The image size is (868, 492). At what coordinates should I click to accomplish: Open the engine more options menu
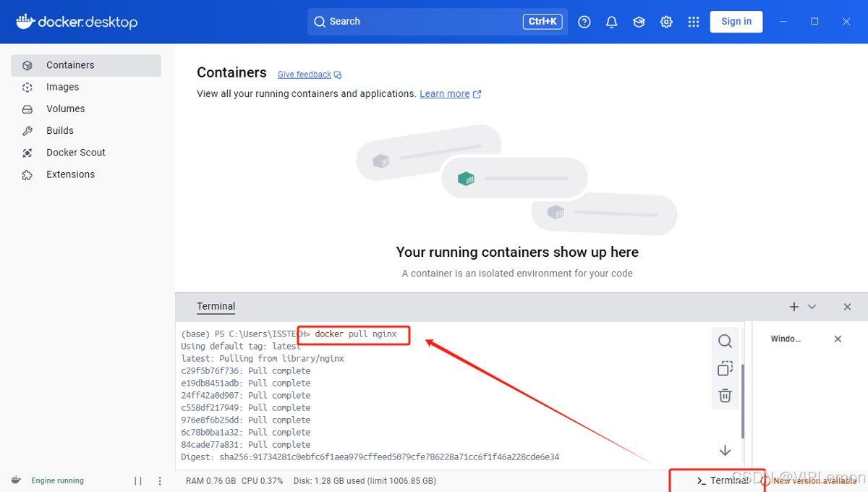point(160,480)
